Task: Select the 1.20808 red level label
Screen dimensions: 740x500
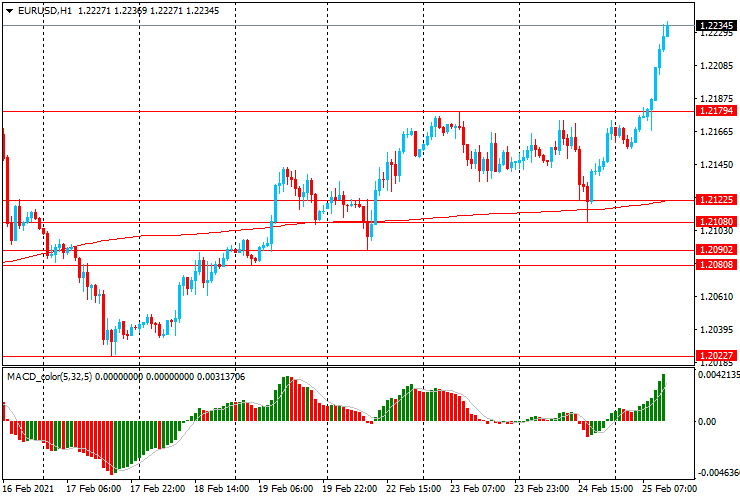Action: 716,264
